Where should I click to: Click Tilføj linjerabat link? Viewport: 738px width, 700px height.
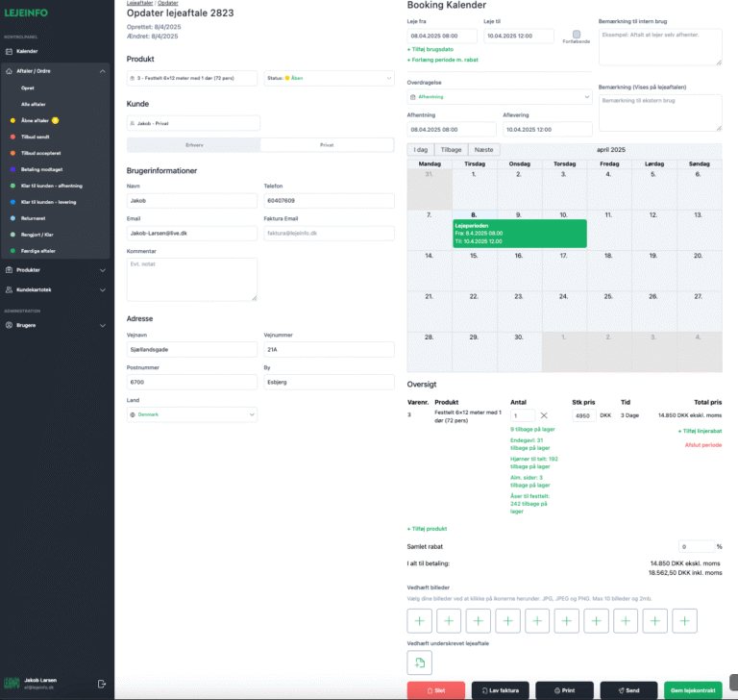click(700, 431)
